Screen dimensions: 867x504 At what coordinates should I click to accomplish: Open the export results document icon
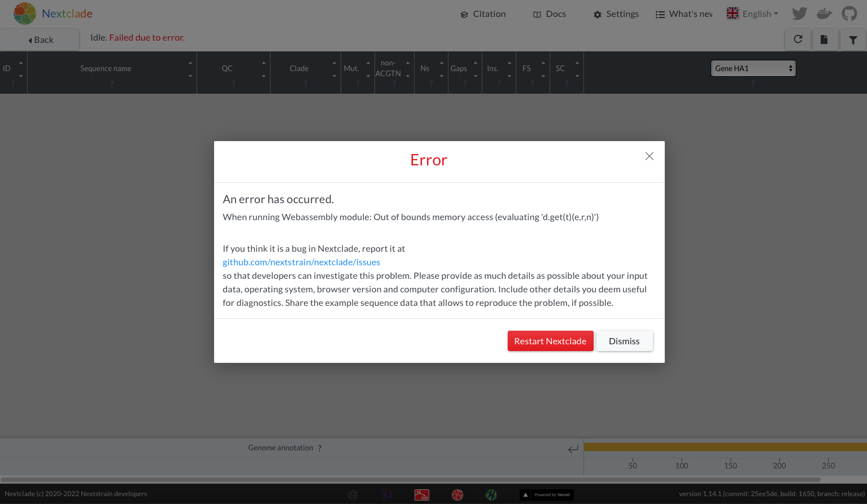point(825,40)
